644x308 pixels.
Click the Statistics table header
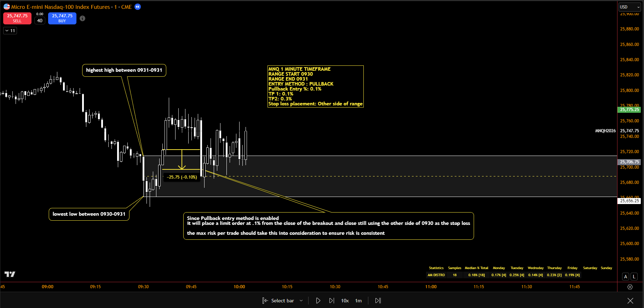coord(436,268)
